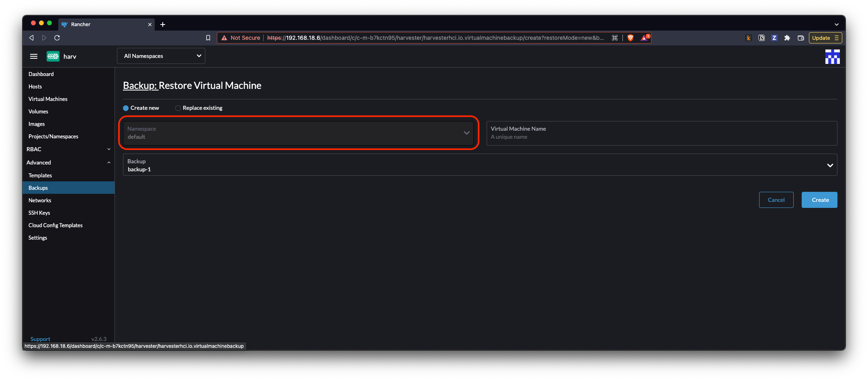
Task: Click the Create button
Action: point(819,199)
